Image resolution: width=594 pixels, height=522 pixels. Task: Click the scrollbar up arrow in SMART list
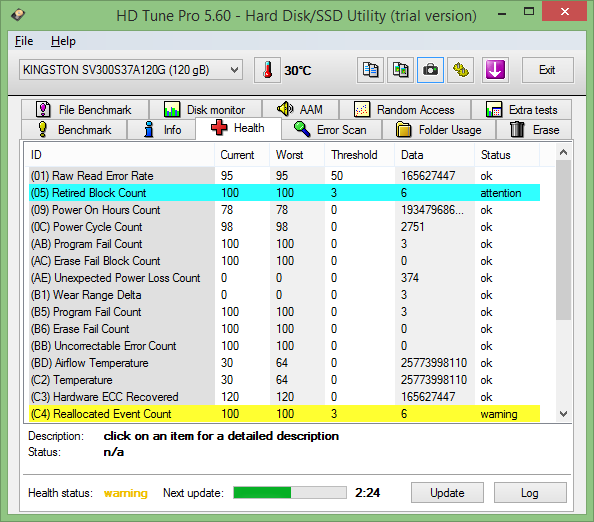pos(564,152)
